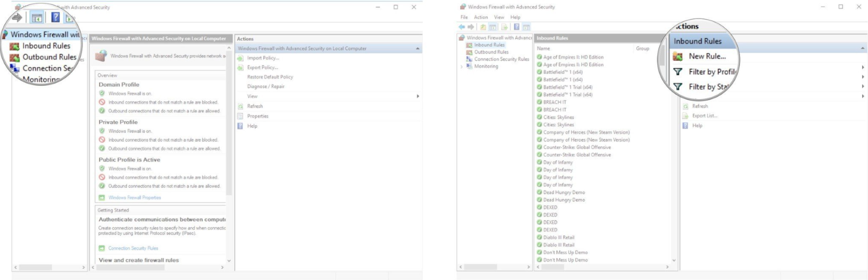Click the firewall brick-wall icon in overview header
Viewport: 868px width, 280px height.
pos(101,56)
